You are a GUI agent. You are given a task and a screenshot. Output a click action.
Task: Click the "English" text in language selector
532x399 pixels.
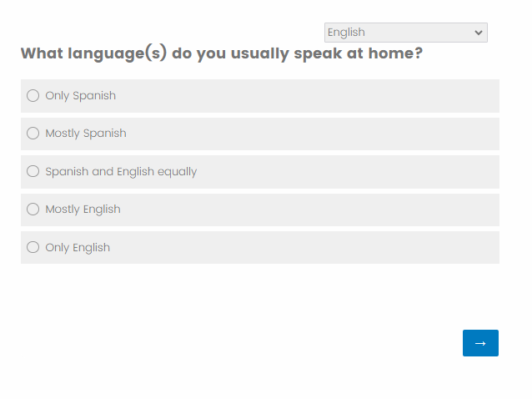347,33
